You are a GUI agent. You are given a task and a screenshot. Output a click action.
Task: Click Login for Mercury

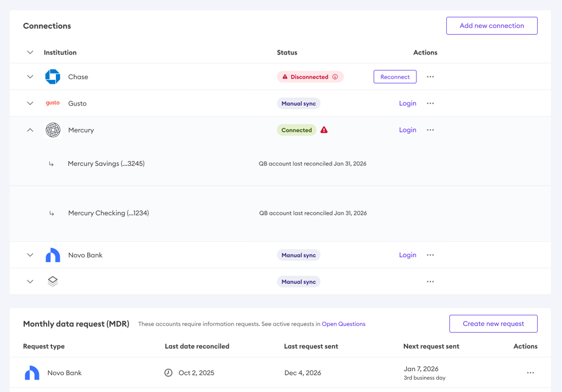coord(407,130)
